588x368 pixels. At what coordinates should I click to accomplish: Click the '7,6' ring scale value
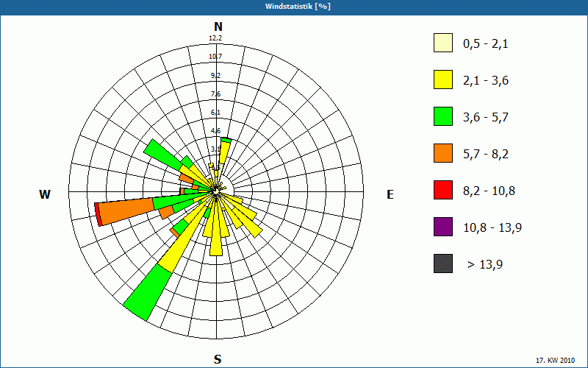pos(215,94)
